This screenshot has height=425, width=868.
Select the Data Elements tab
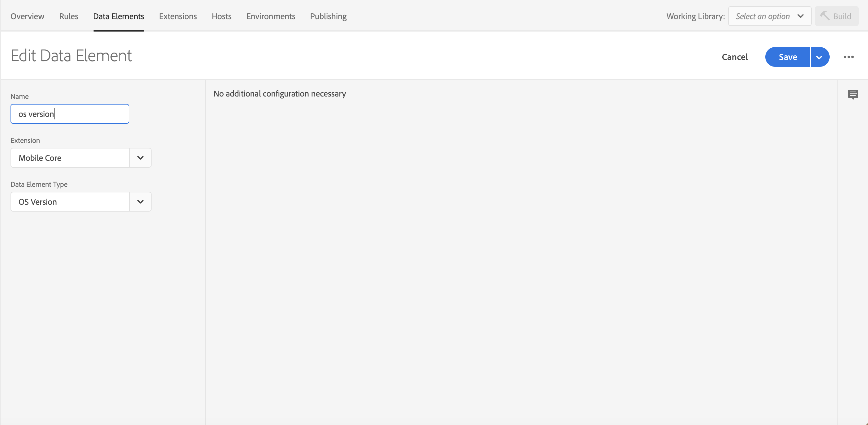tap(118, 16)
